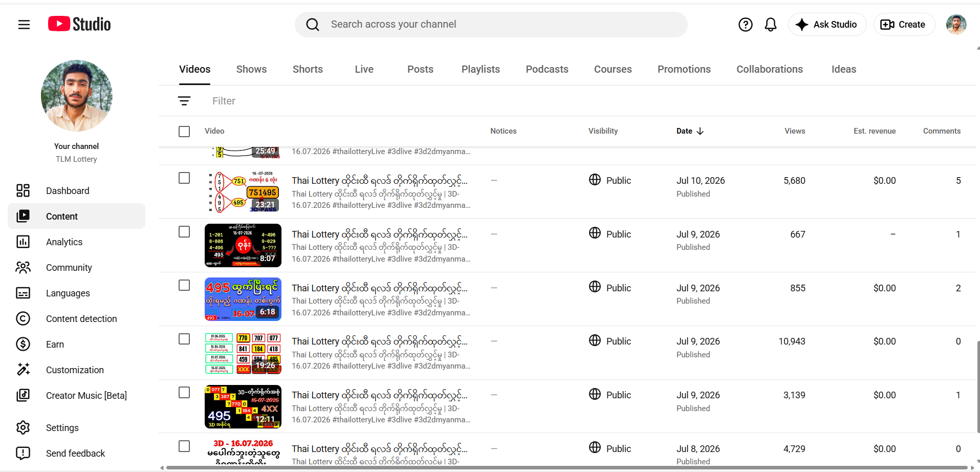Screen dimensions: 980x472
Task: Click the Dashboard sidebar icon
Action: (23, 190)
